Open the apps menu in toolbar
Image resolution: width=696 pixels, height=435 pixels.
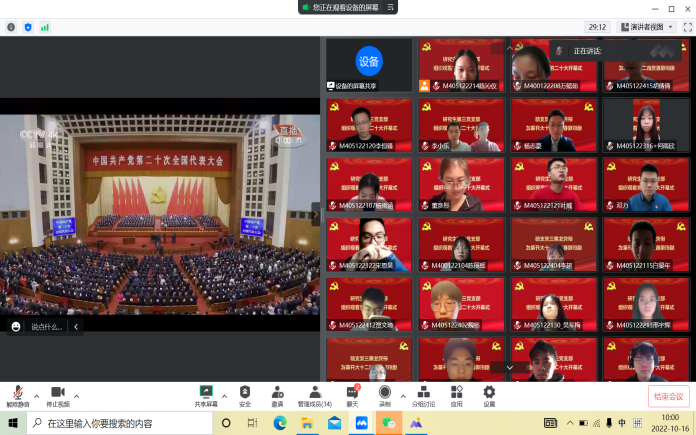click(456, 393)
